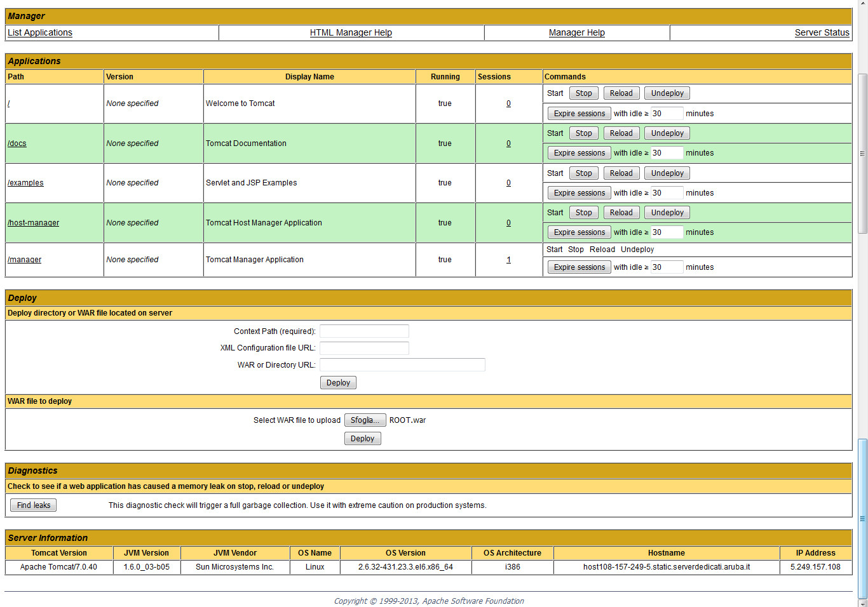
Task: Open the /examples application path
Action: click(25, 183)
